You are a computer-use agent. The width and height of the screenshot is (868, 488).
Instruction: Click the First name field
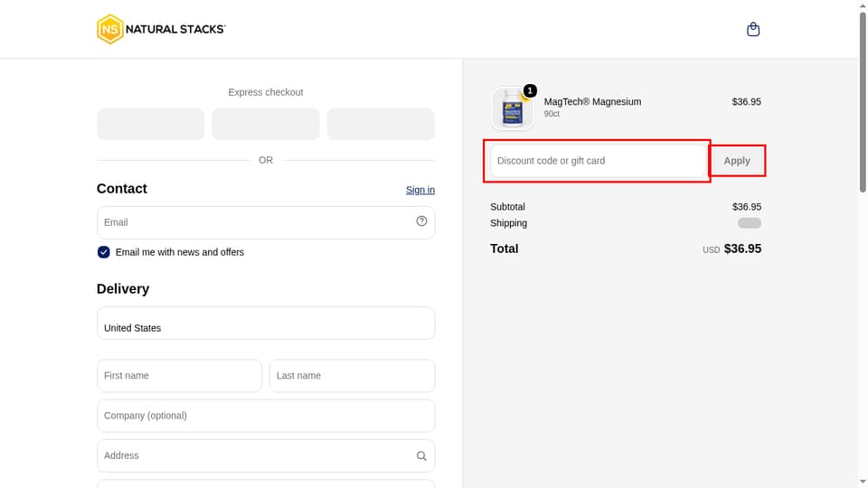coord(179,376)
